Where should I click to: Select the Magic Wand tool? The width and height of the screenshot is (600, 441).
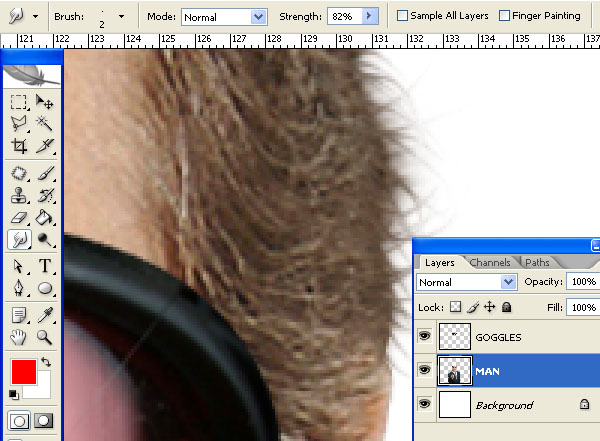[44, 124]
